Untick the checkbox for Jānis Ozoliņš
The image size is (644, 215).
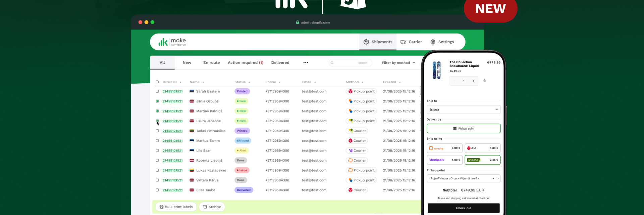pyautogui.click(x=157, y=101)
